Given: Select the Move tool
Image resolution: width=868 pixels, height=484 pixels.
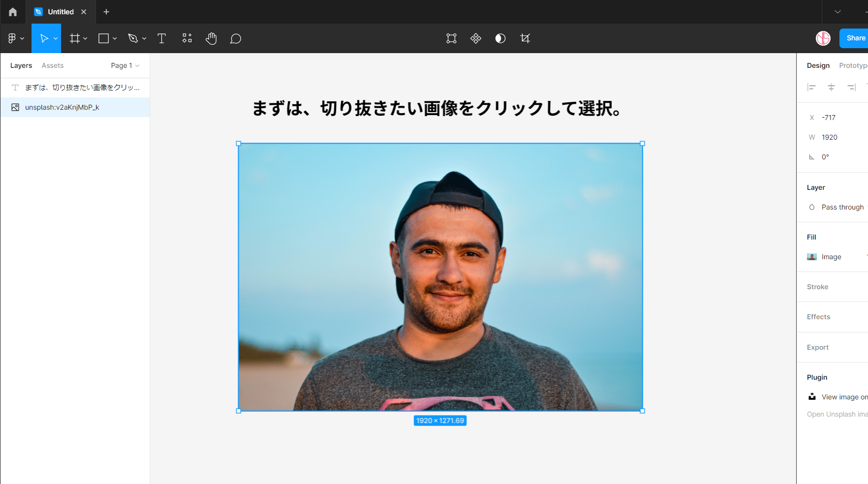Looking at the screenshot, I should [x=43, y=38].
